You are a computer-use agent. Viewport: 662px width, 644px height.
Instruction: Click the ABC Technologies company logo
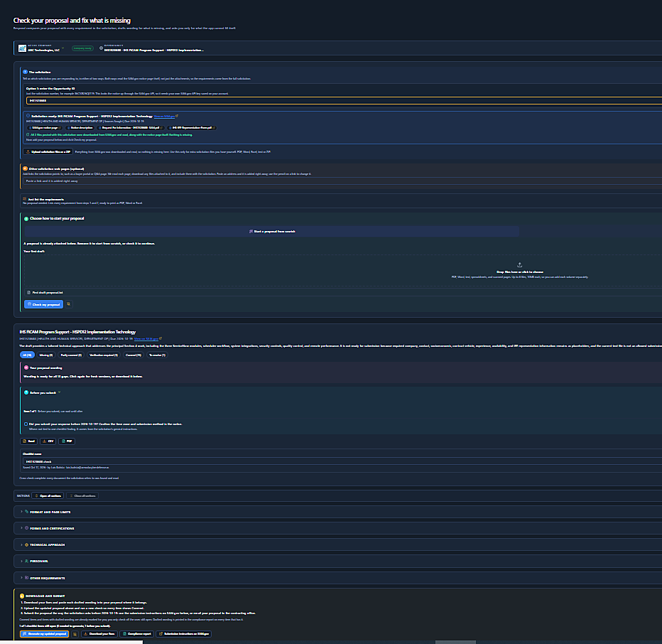pos(22,48)
